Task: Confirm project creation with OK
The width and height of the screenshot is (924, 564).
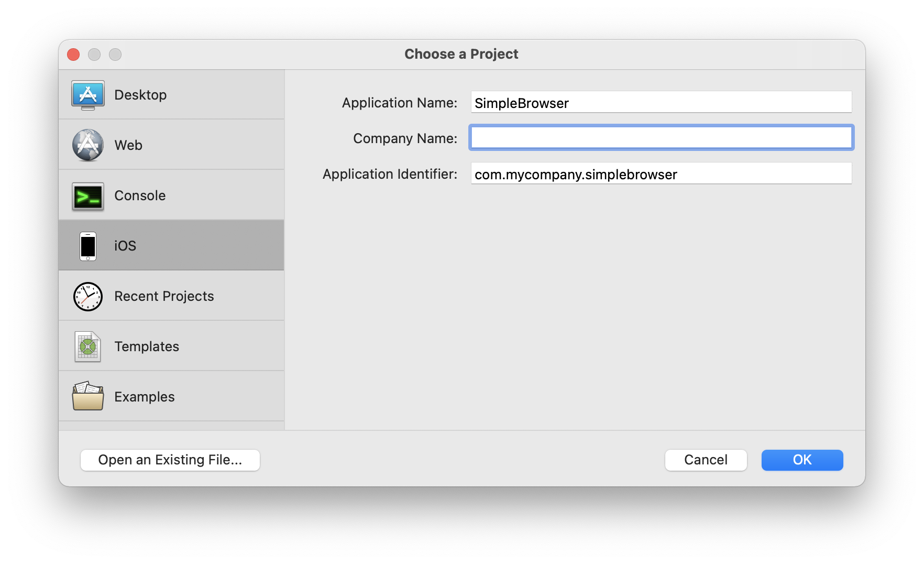Action: (x=802, y=460)
